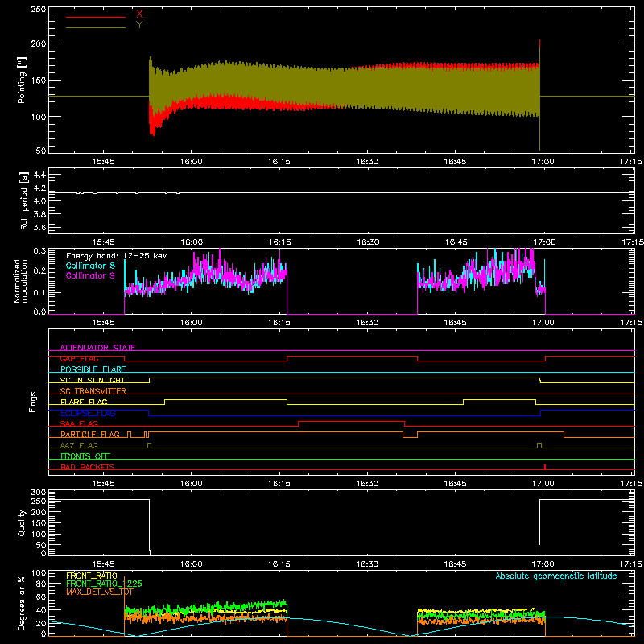This screenshot has height=644, width=644.
Task: Click the Energy band: 12-25 keV annotation
Action: 117,256
